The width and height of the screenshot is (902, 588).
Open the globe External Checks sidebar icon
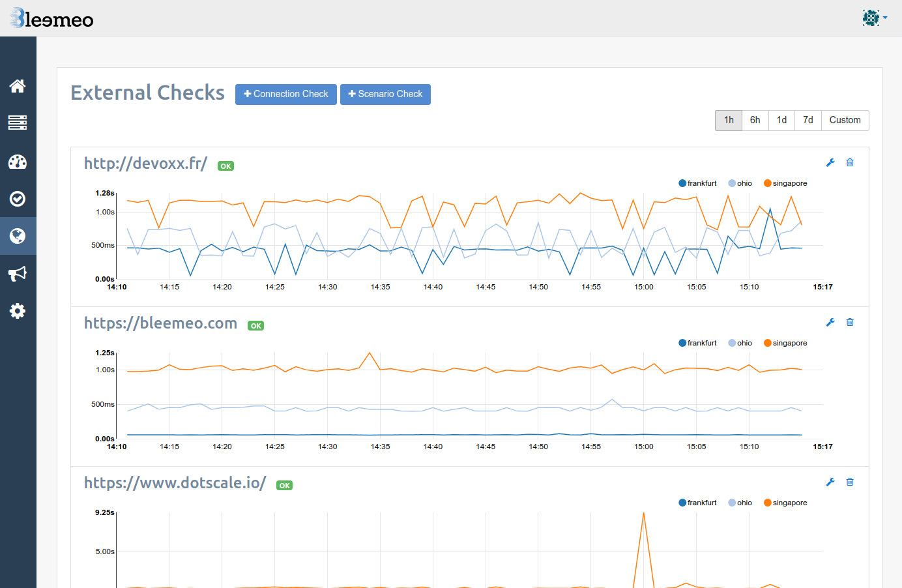(18, 235)
